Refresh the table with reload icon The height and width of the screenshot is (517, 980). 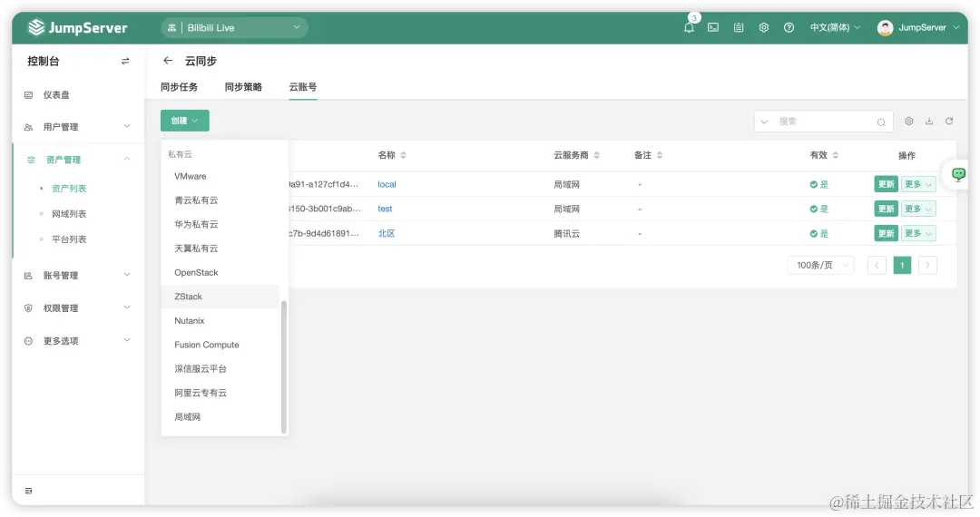click(x=949, y=122)
